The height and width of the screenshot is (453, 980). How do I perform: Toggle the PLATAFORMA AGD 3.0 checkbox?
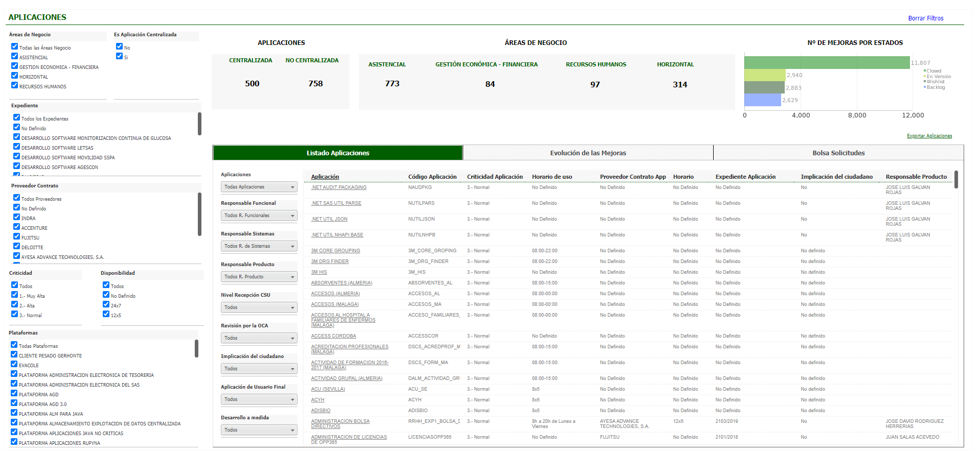(14, 403)
